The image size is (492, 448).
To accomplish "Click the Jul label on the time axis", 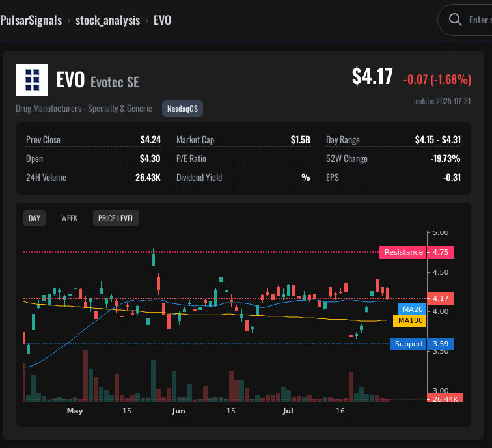I will [288, 411].
